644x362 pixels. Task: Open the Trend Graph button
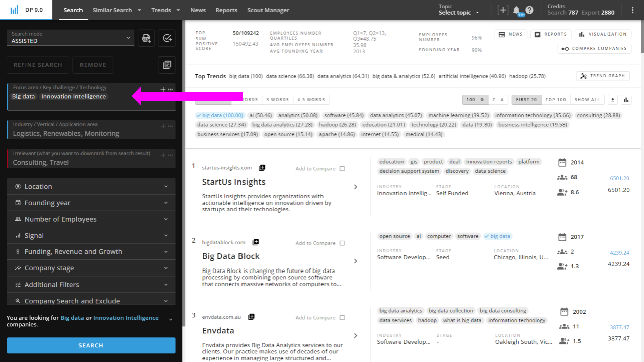(603, 76)
